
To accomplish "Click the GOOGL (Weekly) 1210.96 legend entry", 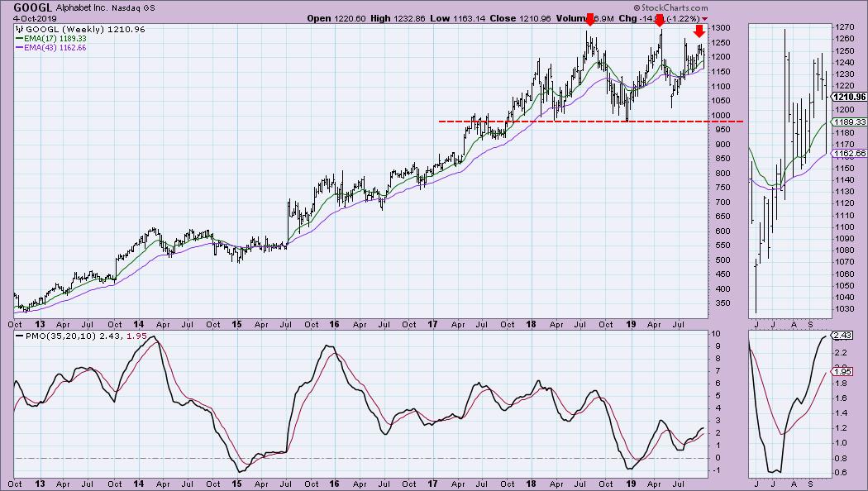I will click(85, 29).
